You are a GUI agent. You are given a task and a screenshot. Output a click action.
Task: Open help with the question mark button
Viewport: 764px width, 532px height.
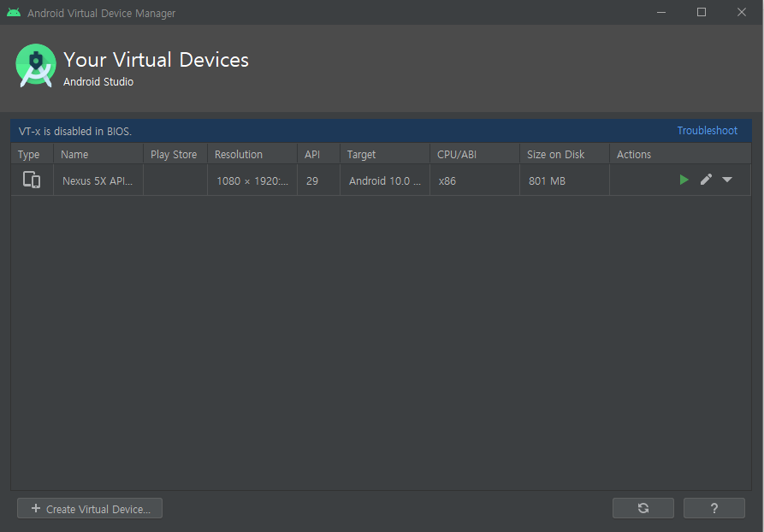click(714, 508)
